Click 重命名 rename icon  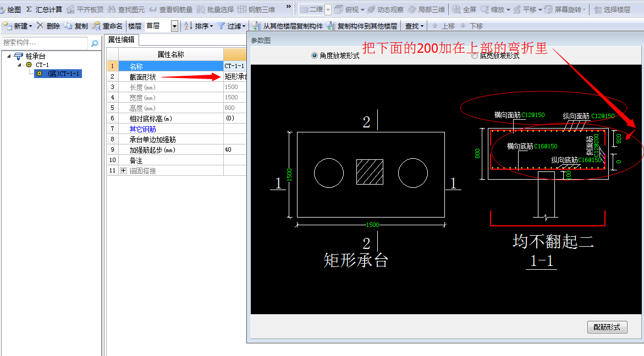[x=96, y=26]
